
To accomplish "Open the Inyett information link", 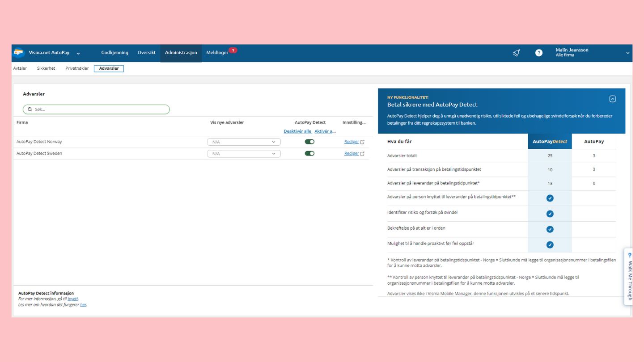I will point(73,299).
